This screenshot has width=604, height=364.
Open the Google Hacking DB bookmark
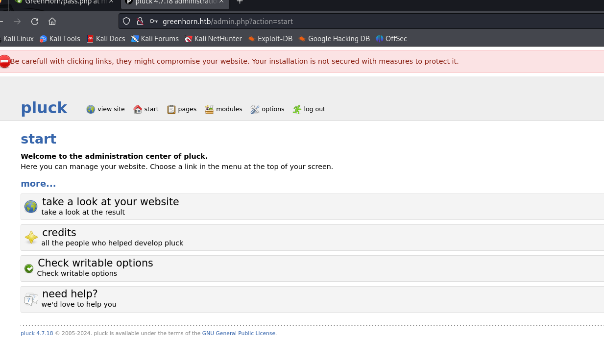pyautogui.click(x=334, y=39)
